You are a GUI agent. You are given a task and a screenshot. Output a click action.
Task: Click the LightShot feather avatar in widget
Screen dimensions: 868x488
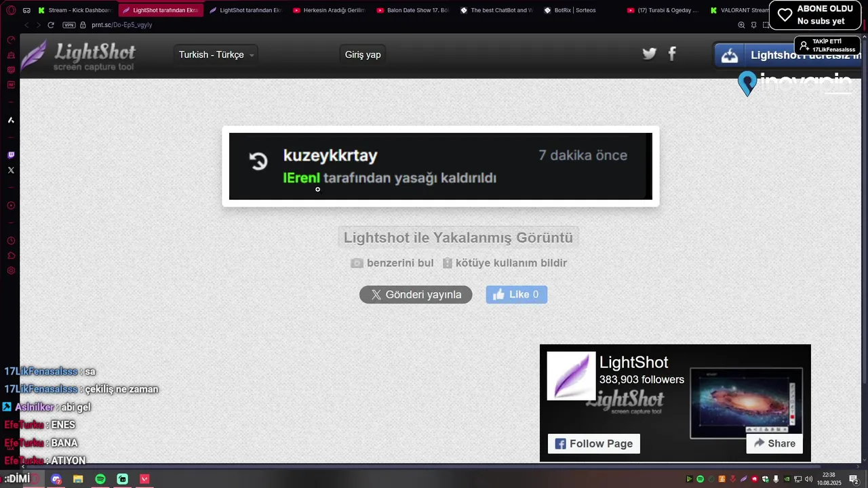coord(572,376)
